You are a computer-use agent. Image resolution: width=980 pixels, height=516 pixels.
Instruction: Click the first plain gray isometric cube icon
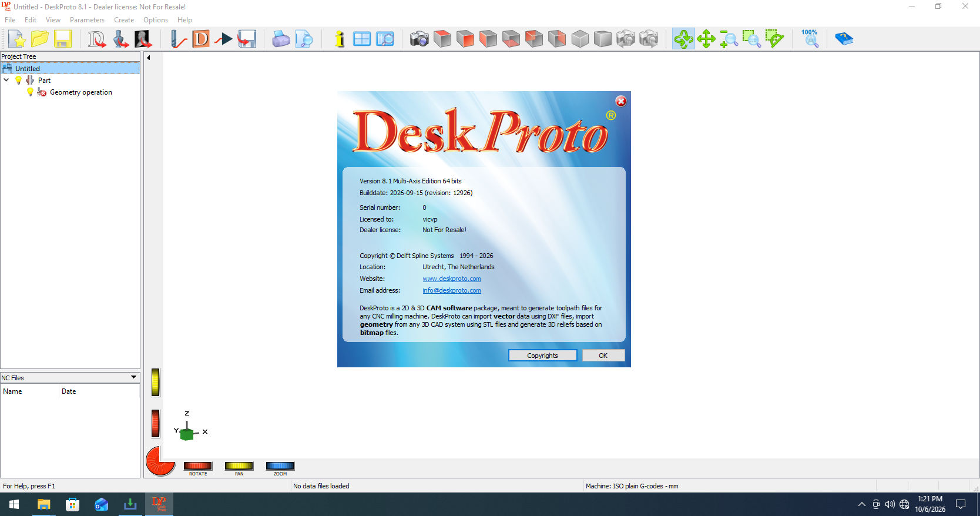(580, 39)
